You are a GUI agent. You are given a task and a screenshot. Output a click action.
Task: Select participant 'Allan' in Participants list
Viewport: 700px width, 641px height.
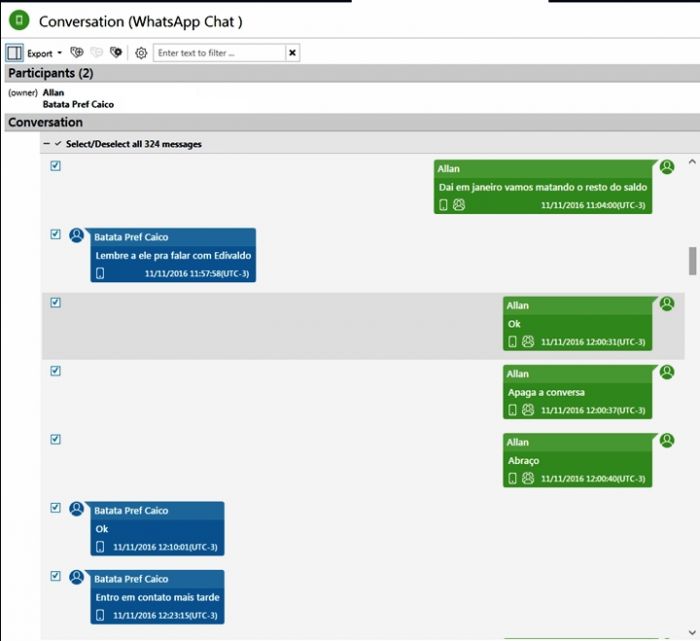tap(53, 92)
